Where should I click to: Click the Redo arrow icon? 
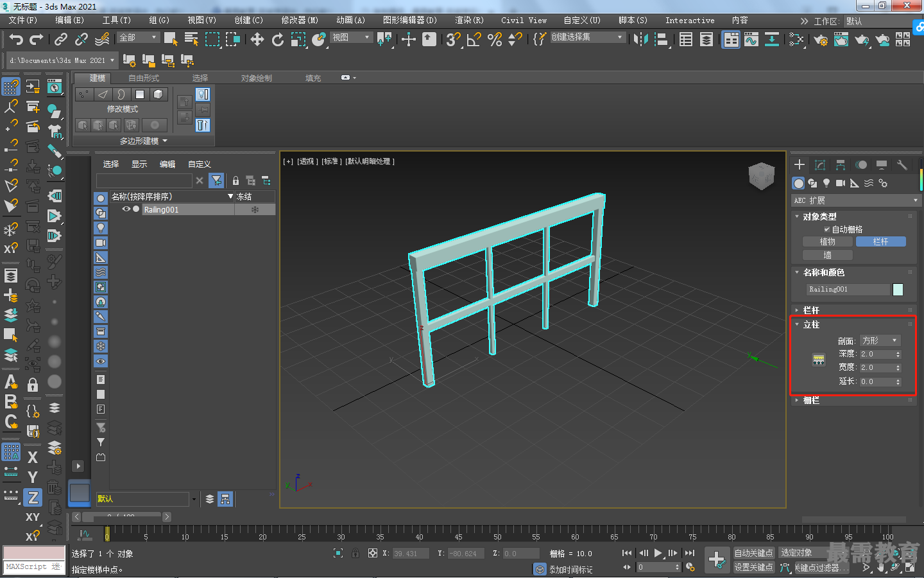(37, 40)
